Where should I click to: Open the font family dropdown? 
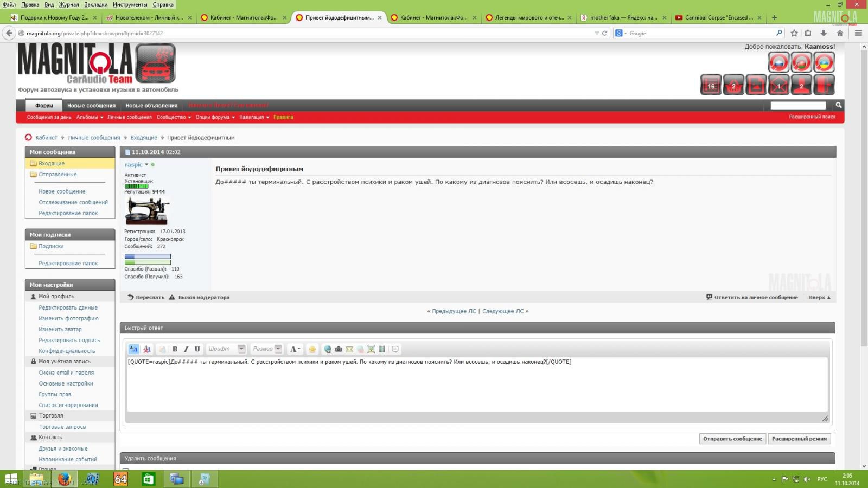(226, 349)
